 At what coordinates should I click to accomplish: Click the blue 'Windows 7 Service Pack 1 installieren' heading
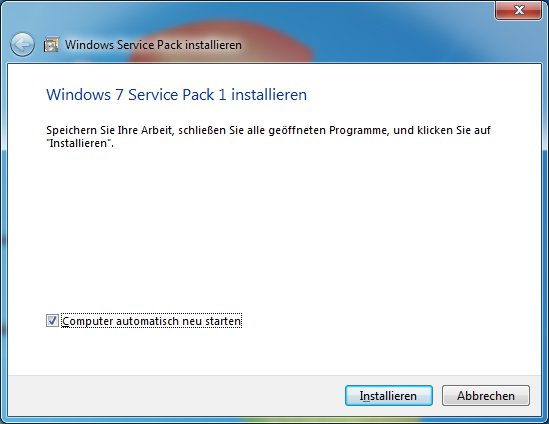176,95
